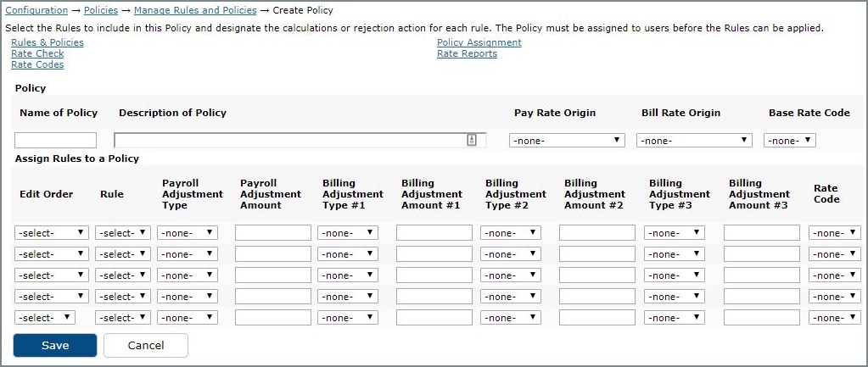Open Payroll Adjustment Type dropdown in second row

pos(188,254)
